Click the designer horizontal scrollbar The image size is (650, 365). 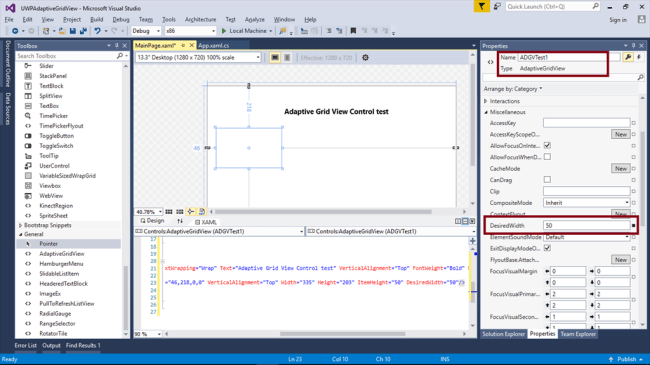[323, 212]
